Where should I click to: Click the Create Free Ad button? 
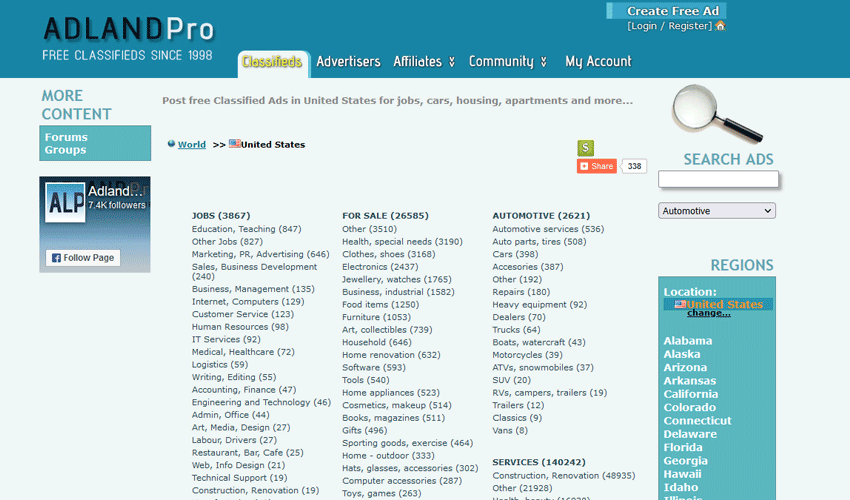[666, 11]
